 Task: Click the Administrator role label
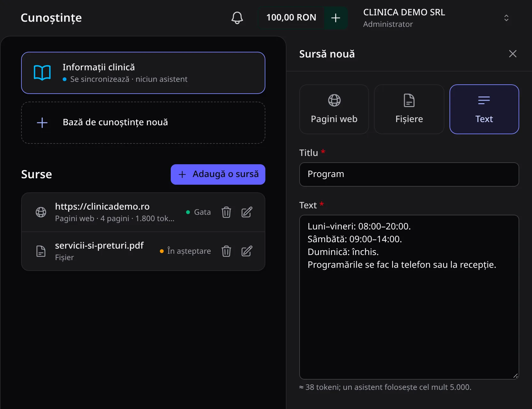[388, 24]
